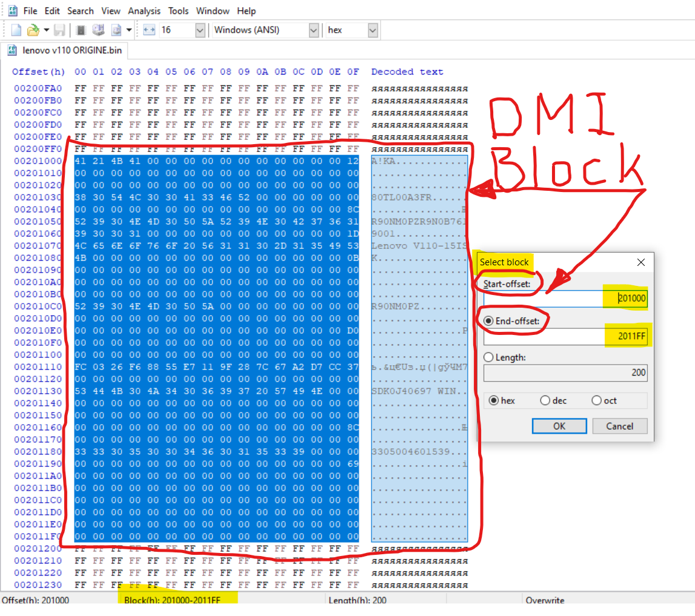
Task: Click the file icon on the document tab
Action: pyautogui.click(x=12, y=50)
